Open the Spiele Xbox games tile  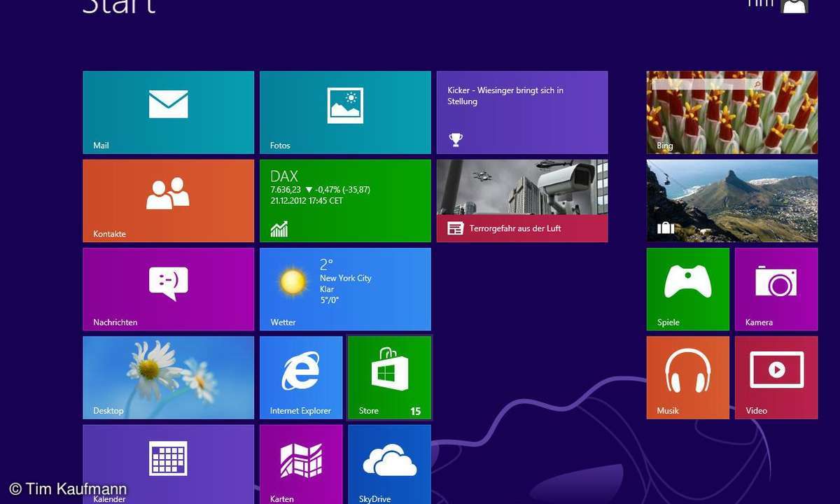coord(688,289)
